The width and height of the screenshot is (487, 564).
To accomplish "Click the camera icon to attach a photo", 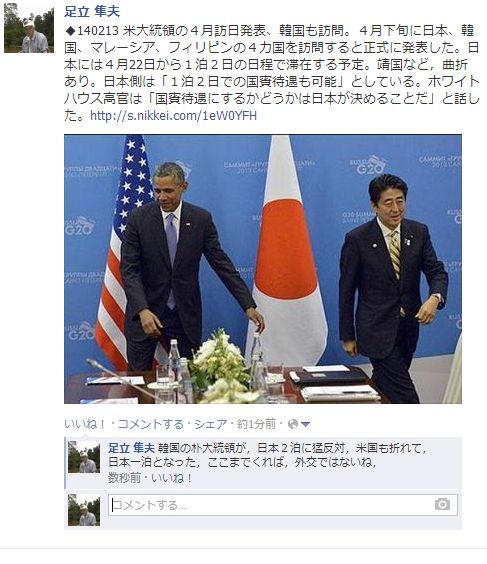I will (x=442, y=504).
